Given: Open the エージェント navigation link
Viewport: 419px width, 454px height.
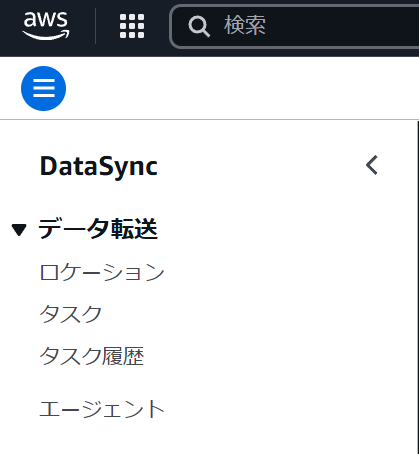Looking at the screenshot, I should click(102, 409).
